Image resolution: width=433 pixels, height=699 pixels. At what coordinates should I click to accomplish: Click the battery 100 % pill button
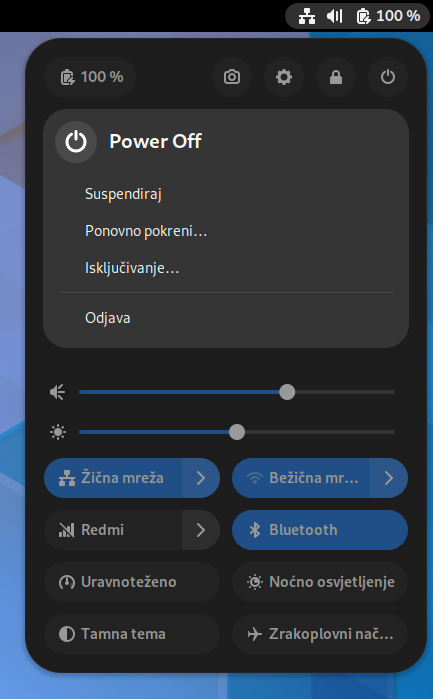point(90,77)
